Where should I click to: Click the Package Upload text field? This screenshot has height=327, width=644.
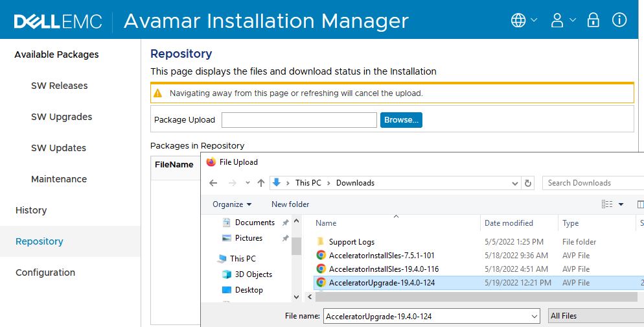coord(299,120)
